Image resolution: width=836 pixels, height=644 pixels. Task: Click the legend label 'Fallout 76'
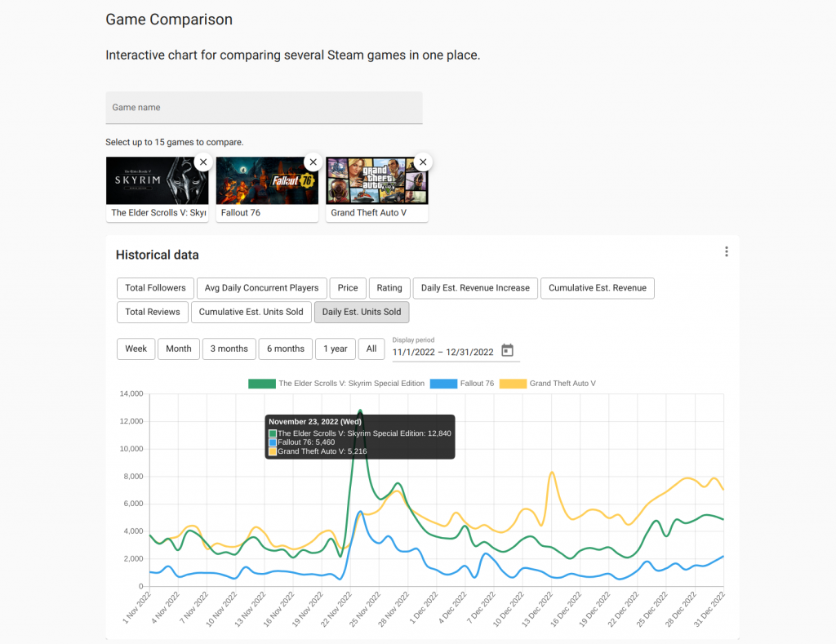(x=477, y=384)
